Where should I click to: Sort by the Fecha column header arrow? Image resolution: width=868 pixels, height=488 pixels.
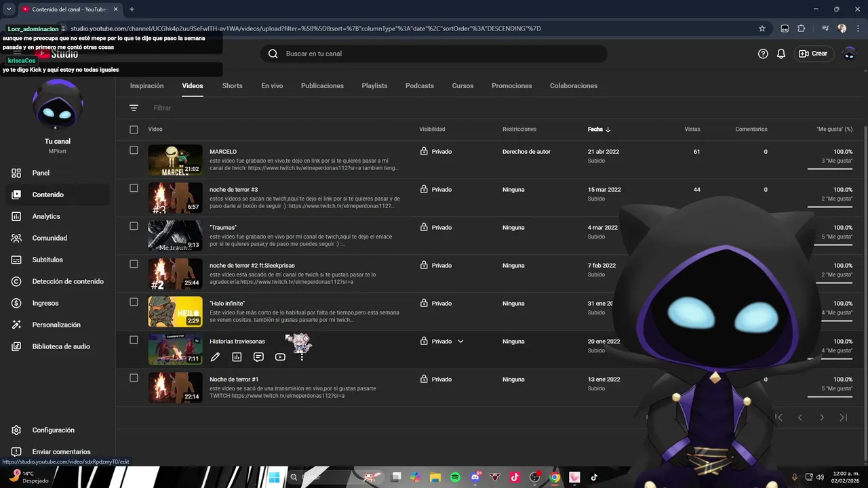pos(608,129)
